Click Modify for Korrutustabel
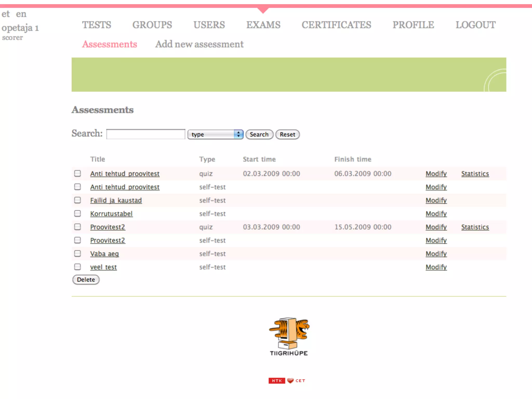This screenshot has height=399, width=532. pos(436,214)
